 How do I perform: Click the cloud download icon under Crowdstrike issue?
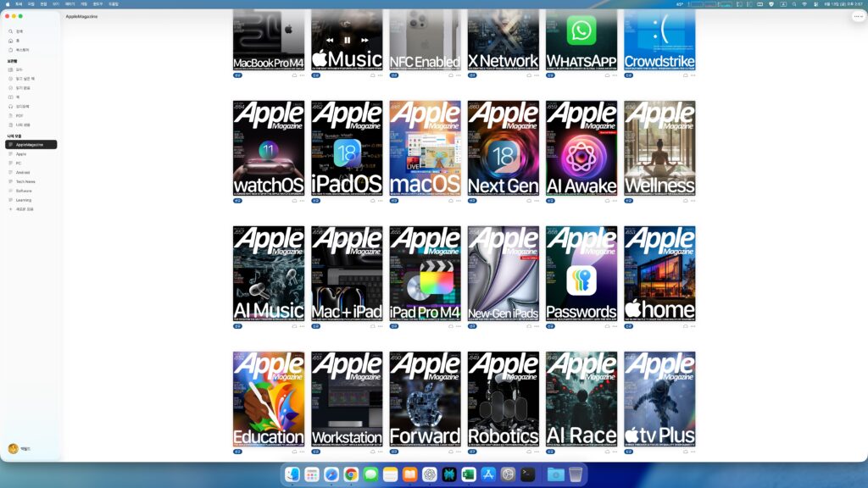click(x=685, y=75)
